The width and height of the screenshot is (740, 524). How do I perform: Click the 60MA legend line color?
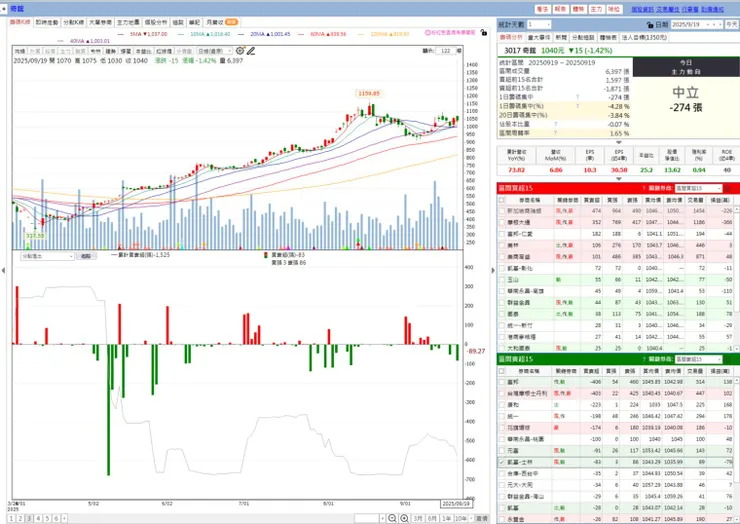point(301,34)
